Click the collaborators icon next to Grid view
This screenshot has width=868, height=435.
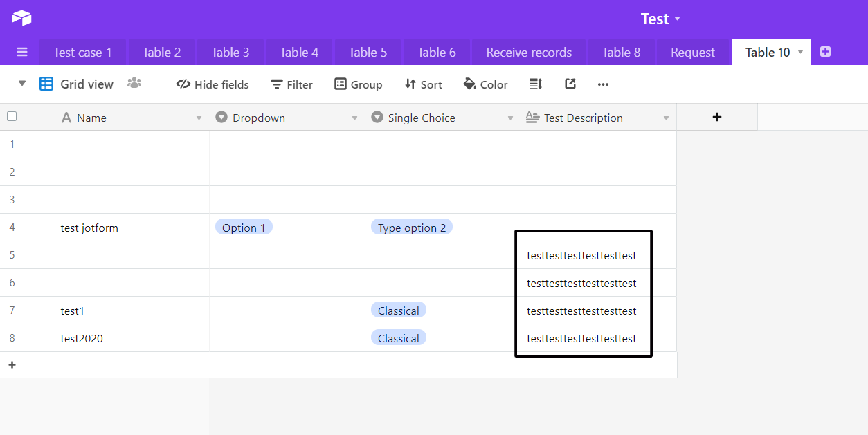coord(134,83)
